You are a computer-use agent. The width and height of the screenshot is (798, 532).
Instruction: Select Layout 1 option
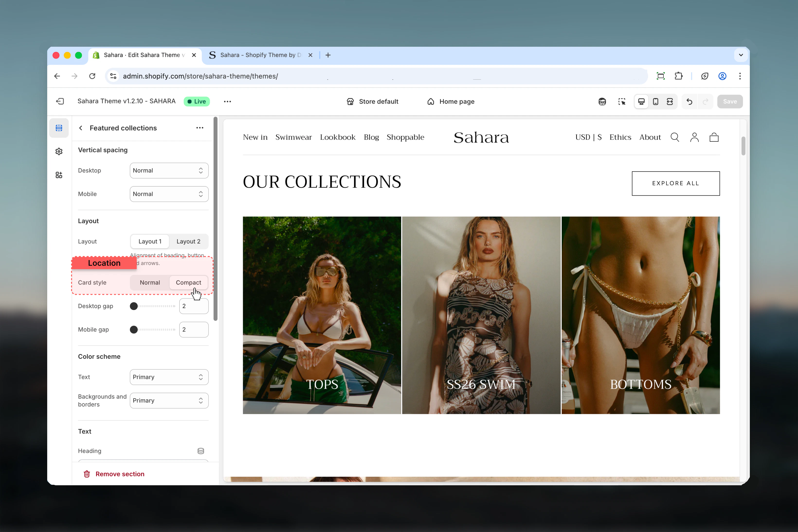(x=150, y=242)
